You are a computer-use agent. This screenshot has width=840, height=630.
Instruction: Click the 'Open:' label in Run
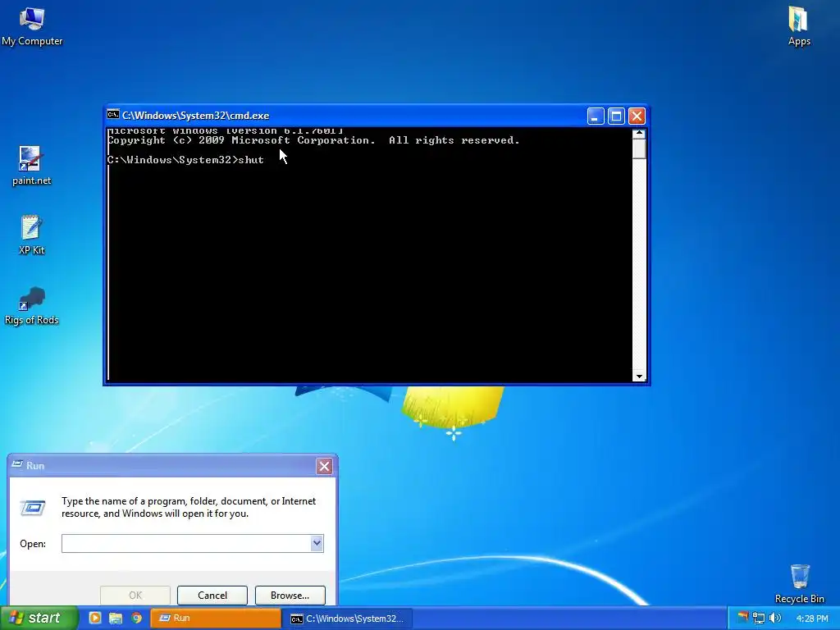[x=33, y=544]
